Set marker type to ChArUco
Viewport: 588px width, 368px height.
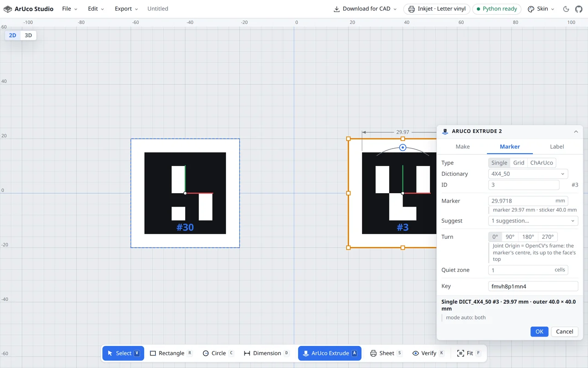542,163
